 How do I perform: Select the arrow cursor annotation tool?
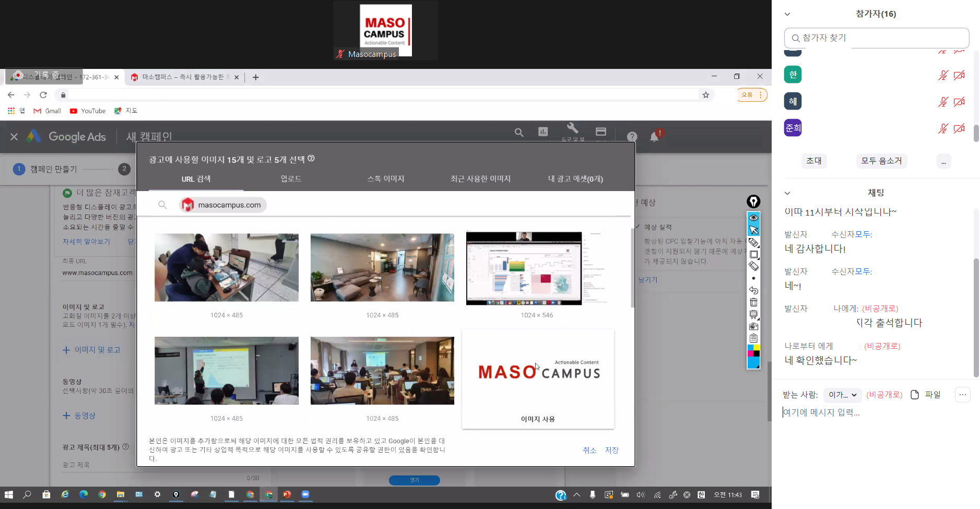point(753,230)
